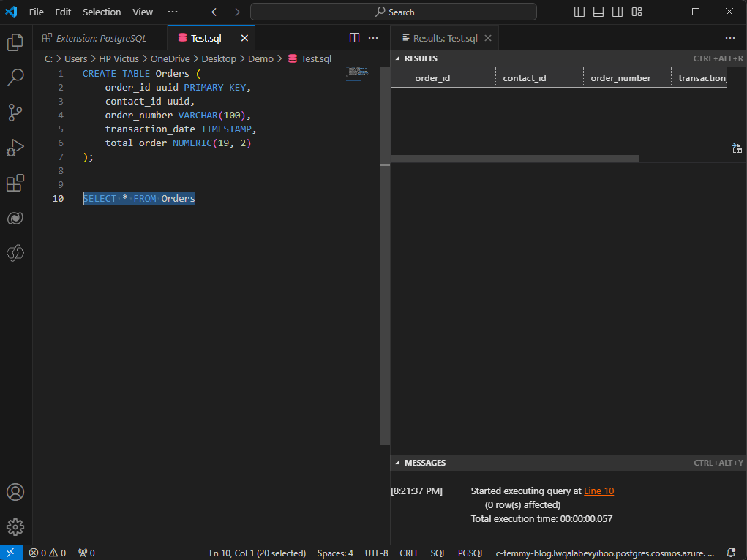Open the Run and Debug view
The image size is (747, 560).
tap(15, 148)
